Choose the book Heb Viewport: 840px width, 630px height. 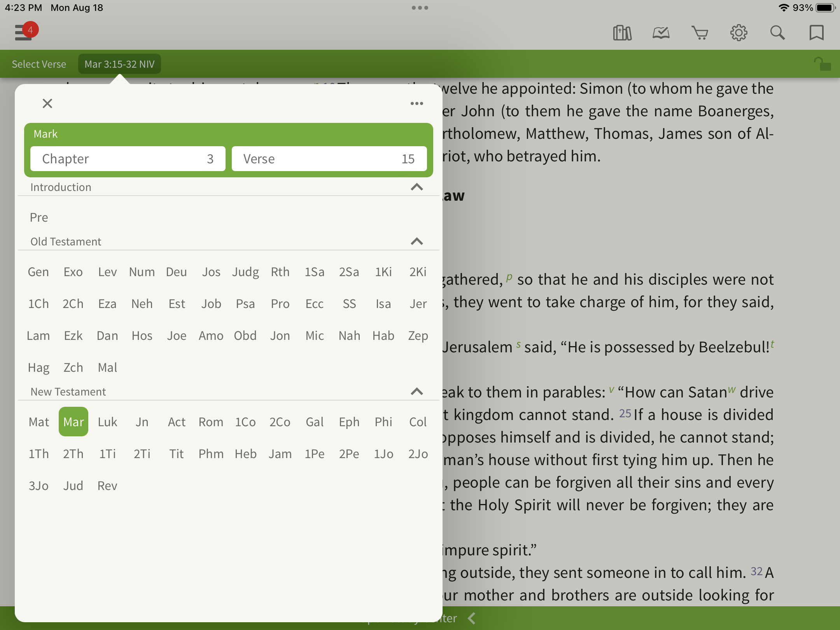coord(245,454)
